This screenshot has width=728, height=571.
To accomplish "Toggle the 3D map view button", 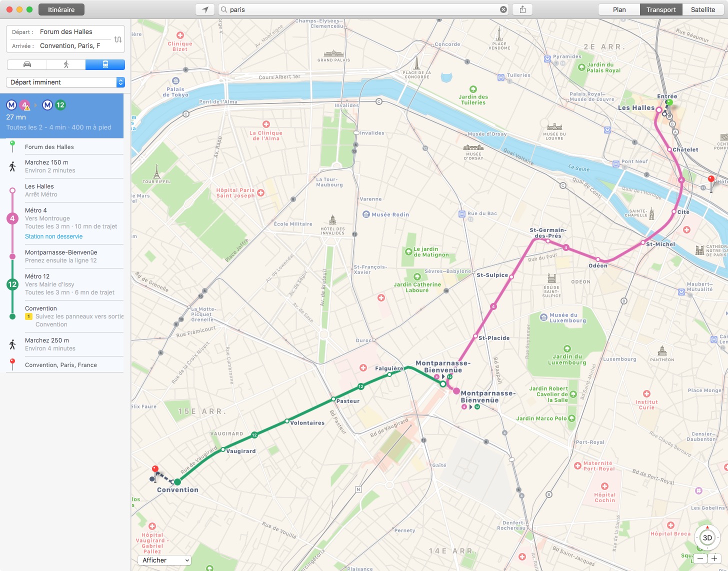I will pos(707,538).
